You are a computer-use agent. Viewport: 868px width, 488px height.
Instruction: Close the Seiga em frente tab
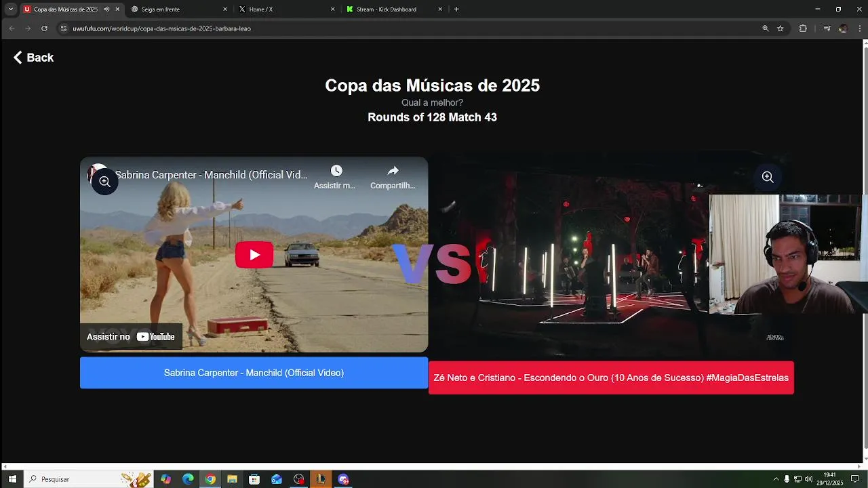(225, 9)
